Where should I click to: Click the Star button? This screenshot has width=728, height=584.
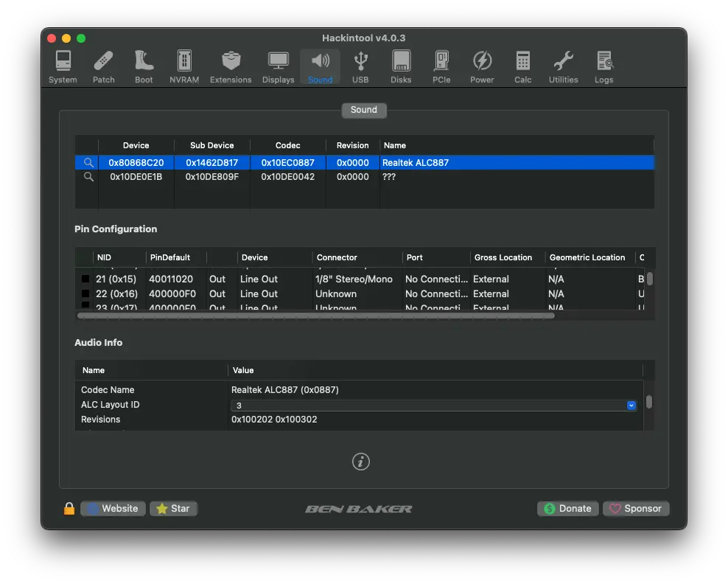[x=174, y=509]
